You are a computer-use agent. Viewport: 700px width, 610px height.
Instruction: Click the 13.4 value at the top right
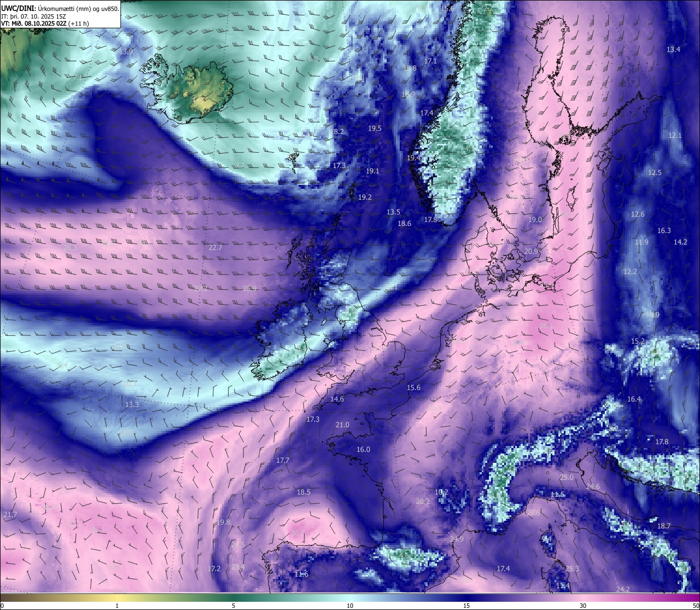[673, 50]
